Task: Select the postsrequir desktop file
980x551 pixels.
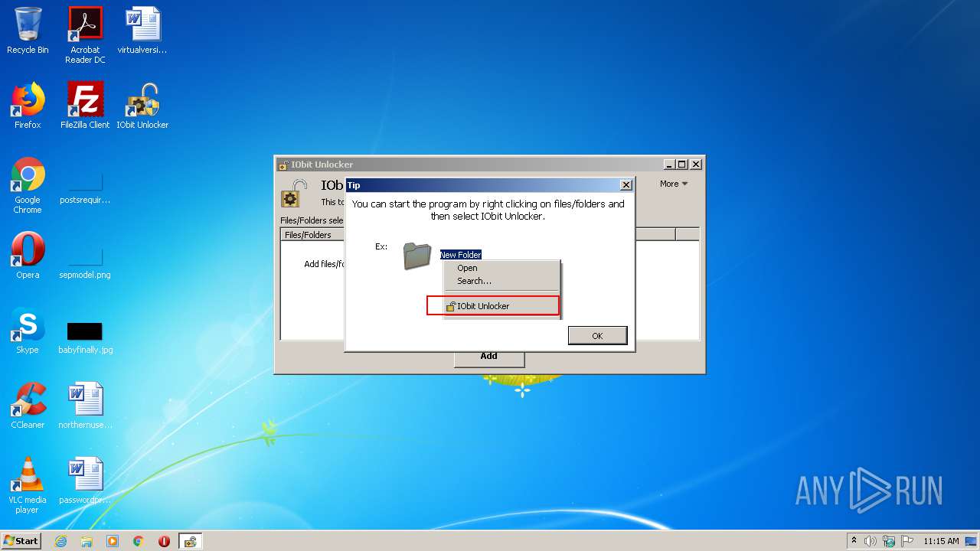Action: [x=85, y=186]
